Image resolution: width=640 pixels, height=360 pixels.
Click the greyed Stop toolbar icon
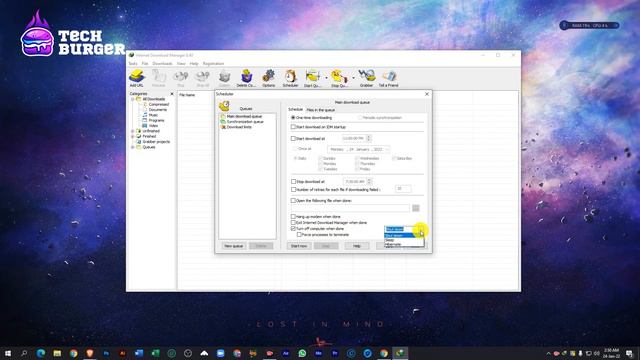point(180,78)
